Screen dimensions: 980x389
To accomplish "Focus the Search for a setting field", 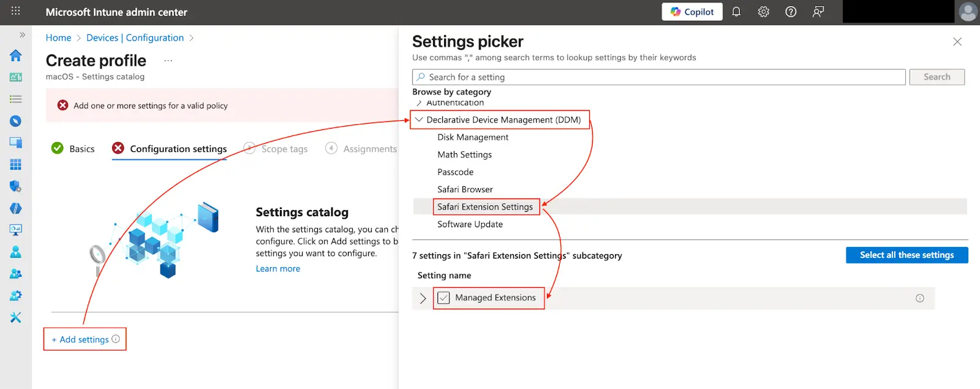I will tap(658, 77).
